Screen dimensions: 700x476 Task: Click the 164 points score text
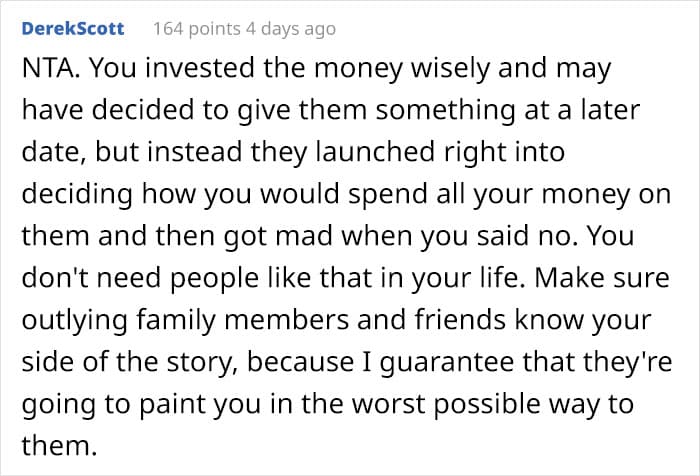(x=197, y=29)
